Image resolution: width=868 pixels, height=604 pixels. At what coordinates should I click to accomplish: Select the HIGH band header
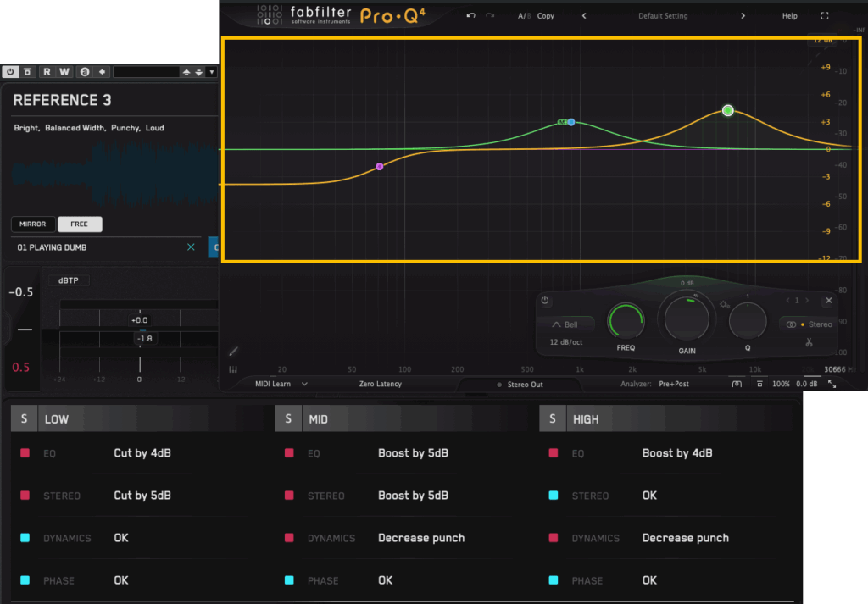coord(681,418)
